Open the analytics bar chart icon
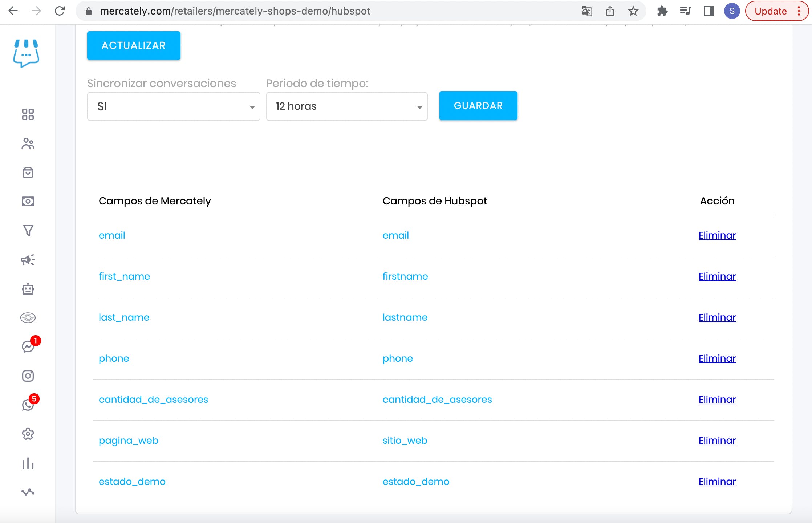 28,464
